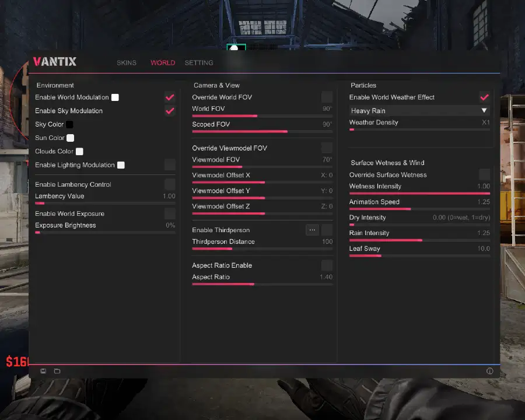Set the Viewmodel FOV slider

pos(262,167)
